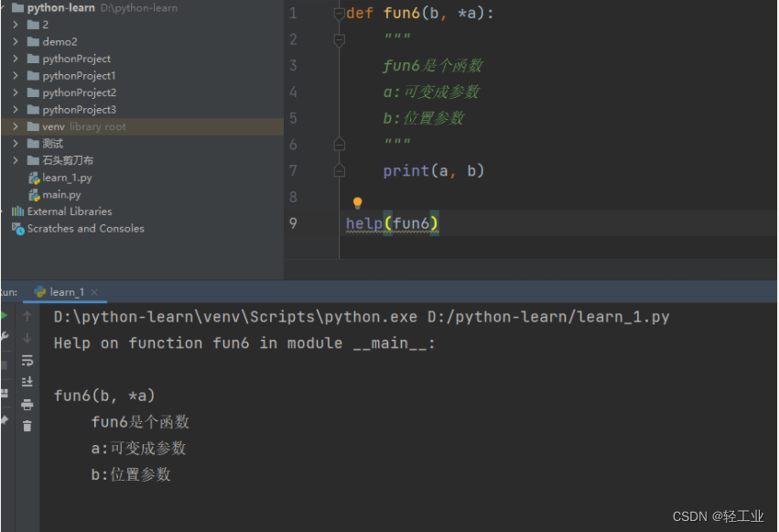The width and height of the screenshot is (779, 532).
Task: Click the wrench settings icon
Action: 5,337
